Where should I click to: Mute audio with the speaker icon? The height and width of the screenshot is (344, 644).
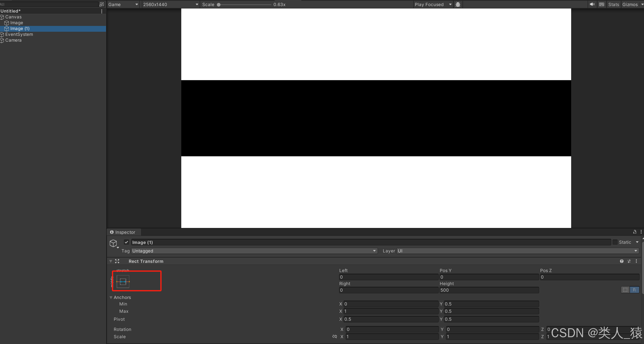point(592,4)
